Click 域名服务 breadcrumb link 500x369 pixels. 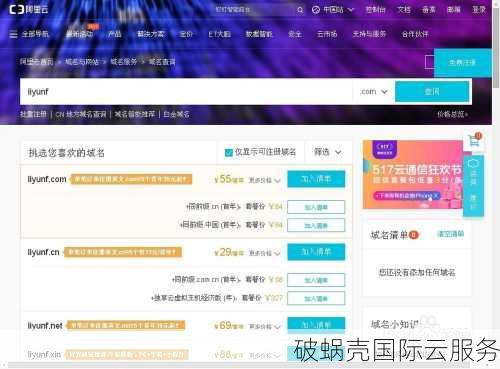point(124,62)
